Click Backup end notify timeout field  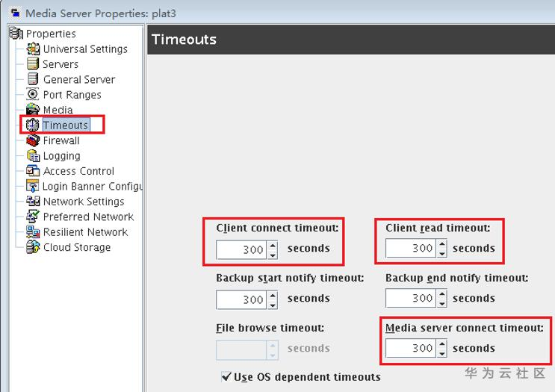(412, 298)
